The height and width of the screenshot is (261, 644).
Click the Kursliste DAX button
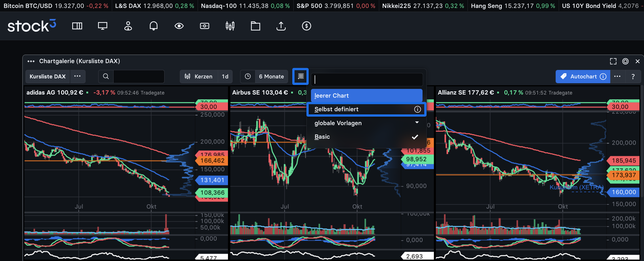pos(48,76)
